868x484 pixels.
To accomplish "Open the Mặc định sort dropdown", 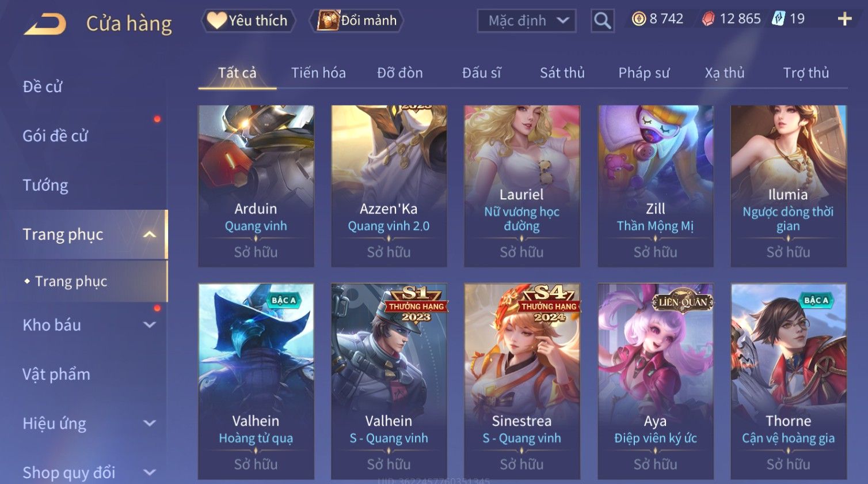I will 526,21.
